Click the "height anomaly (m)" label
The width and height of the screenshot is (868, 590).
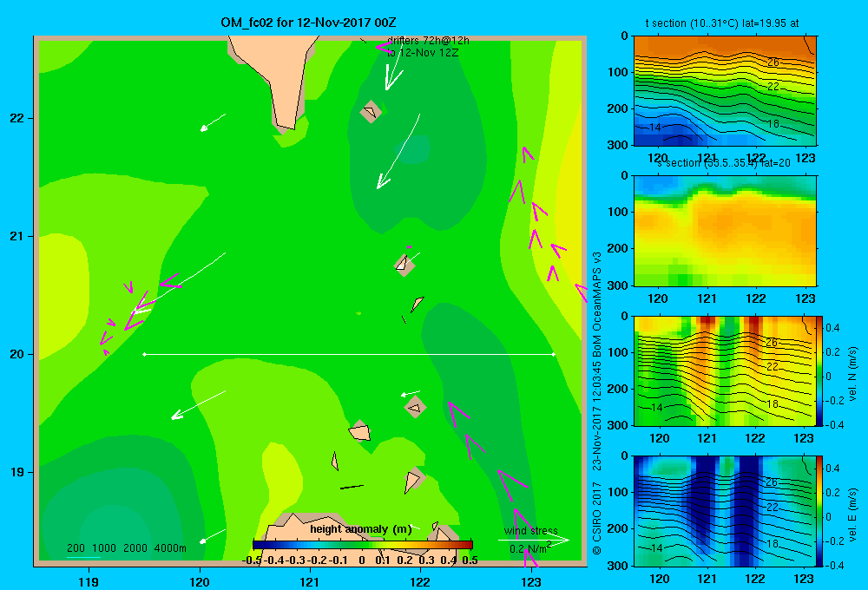(x=361, y=529)
